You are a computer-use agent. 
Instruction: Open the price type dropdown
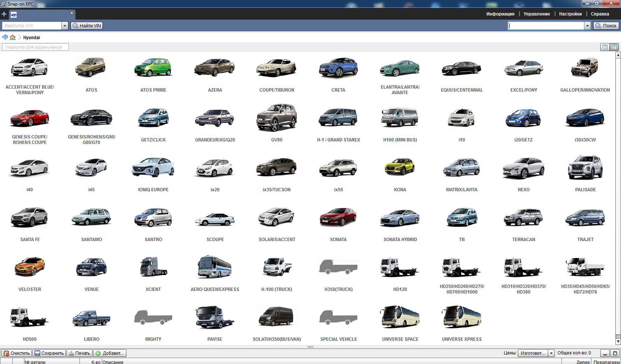[551, 353]
